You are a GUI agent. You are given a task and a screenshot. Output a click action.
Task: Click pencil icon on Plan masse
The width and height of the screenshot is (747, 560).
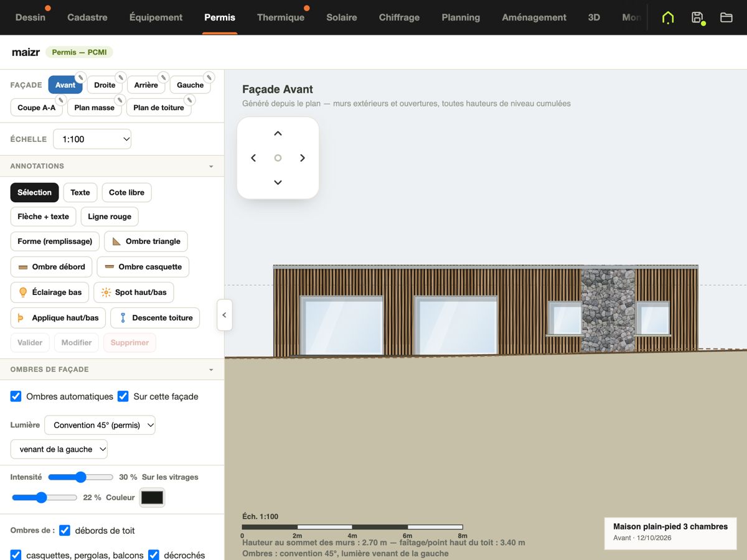120,100
